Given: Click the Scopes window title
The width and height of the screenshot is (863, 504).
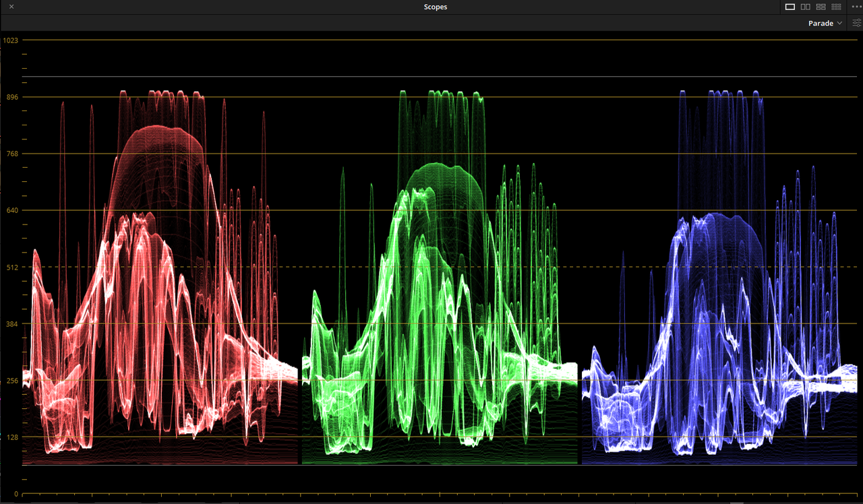Looking at the screenshot, I should 436,7.
